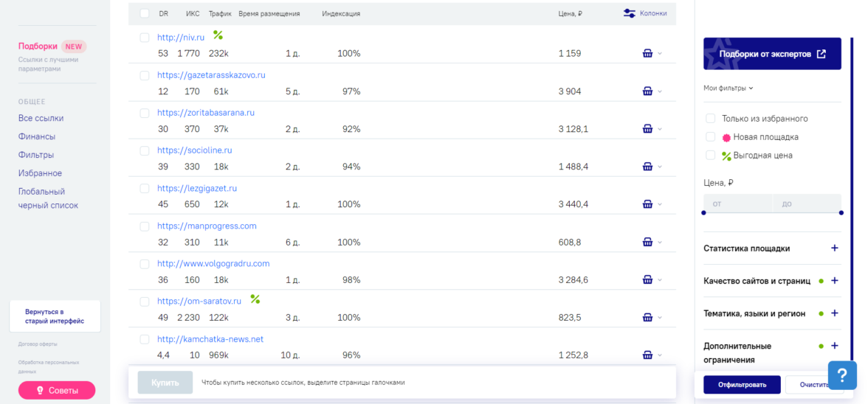Viewport: 868px width, 404px height.
Task: Click discount percent icon next to niv.ru
Action: (218, 35)
